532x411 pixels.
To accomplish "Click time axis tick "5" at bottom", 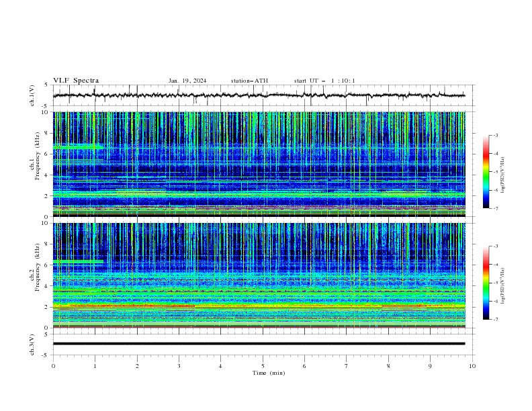I will tap(263, 366).
